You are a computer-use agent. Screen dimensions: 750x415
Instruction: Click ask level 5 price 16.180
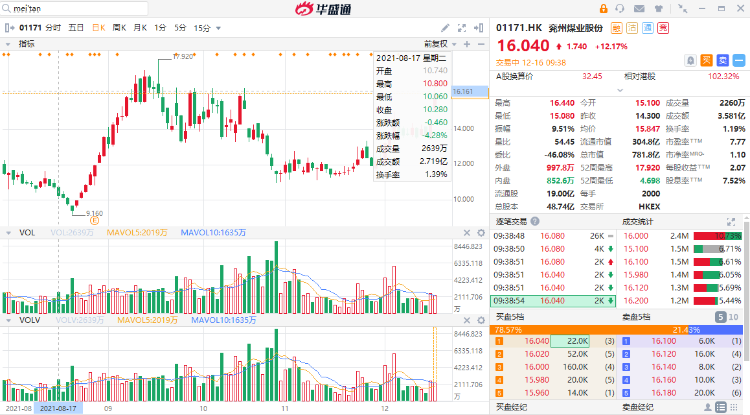[663, 393]
